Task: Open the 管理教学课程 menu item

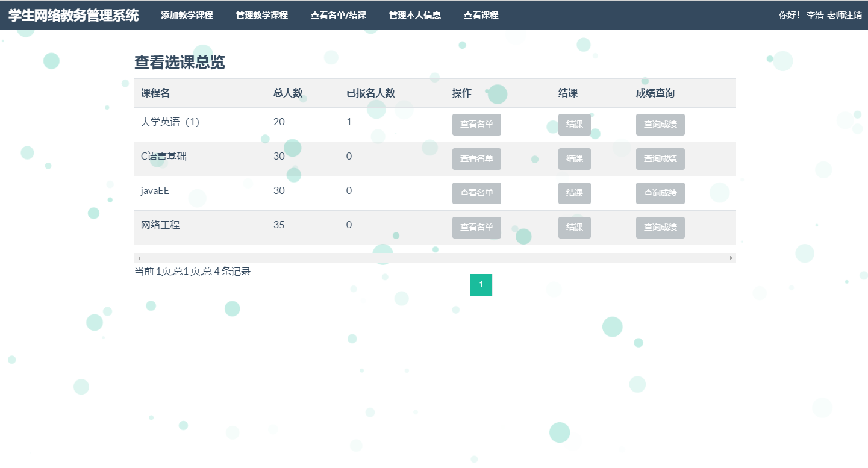Action: click(x=261, y=14)
